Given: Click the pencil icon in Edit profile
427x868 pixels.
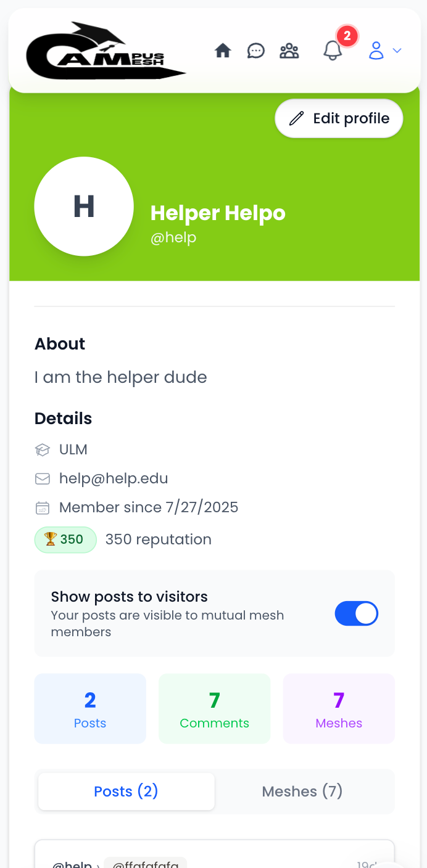Looking at the screenshot, I should tap(297, 118).
